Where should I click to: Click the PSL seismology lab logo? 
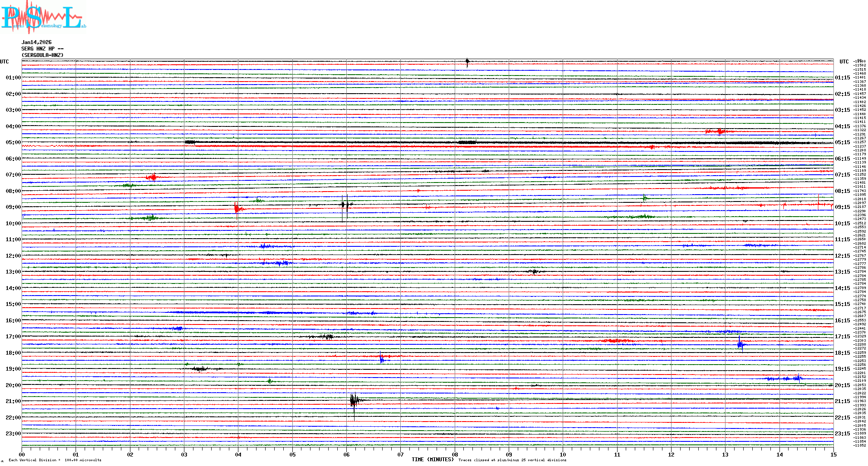43,17
